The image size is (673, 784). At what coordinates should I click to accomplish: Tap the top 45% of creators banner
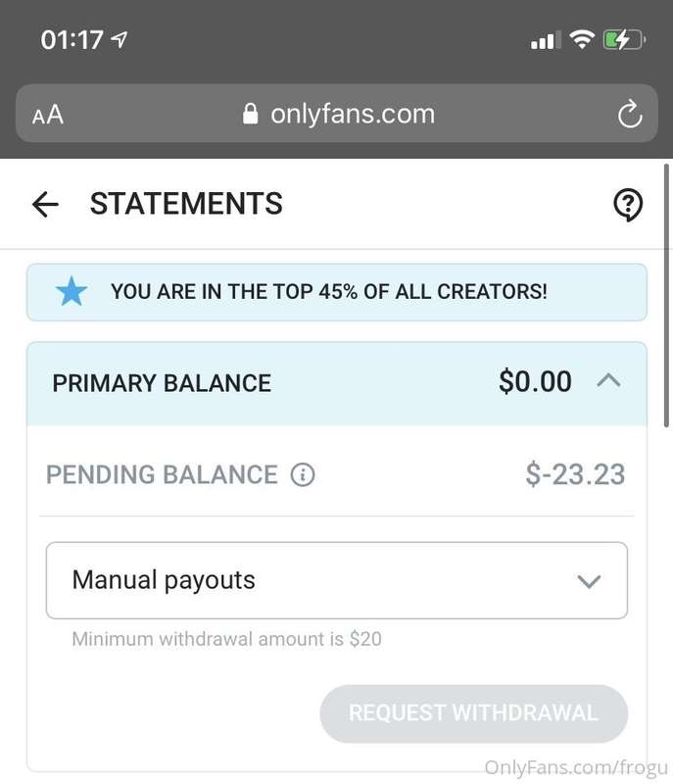tap(336, 292)
